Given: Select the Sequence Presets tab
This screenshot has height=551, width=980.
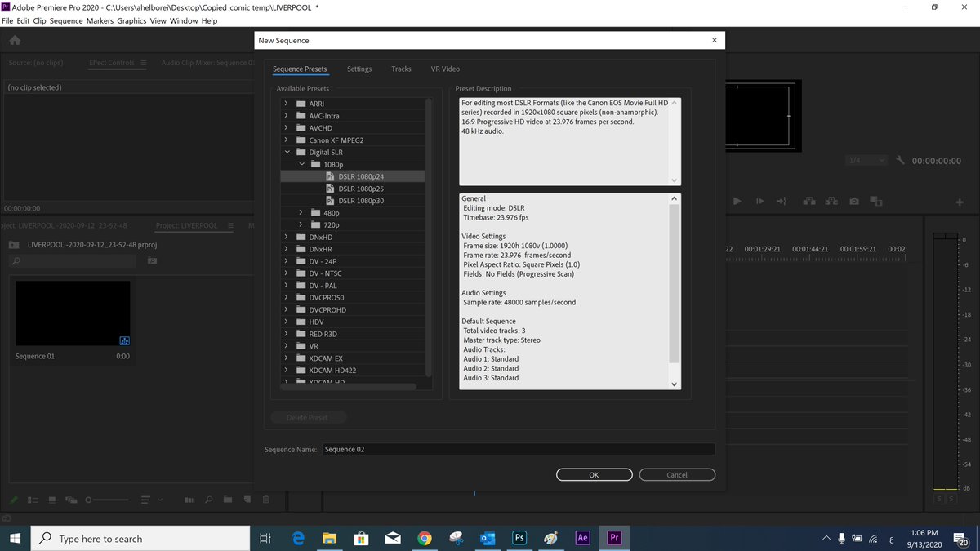Looking at the screenshot, I should 300,69.
